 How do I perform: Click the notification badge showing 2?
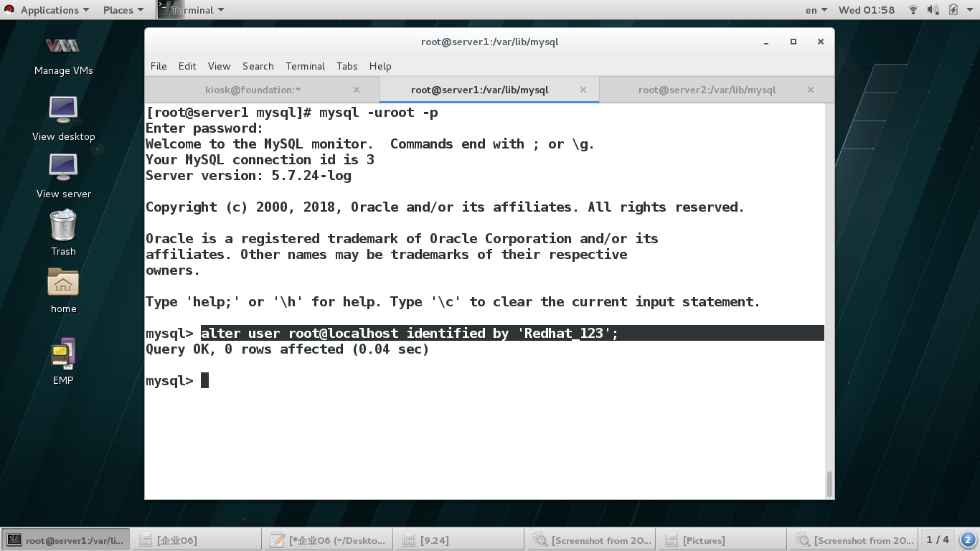[967, 540]
